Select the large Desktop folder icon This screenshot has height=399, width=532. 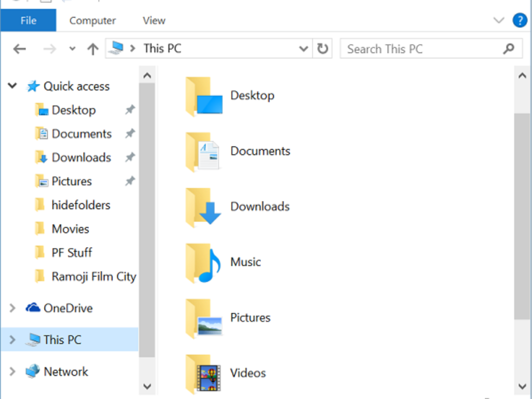204,97
